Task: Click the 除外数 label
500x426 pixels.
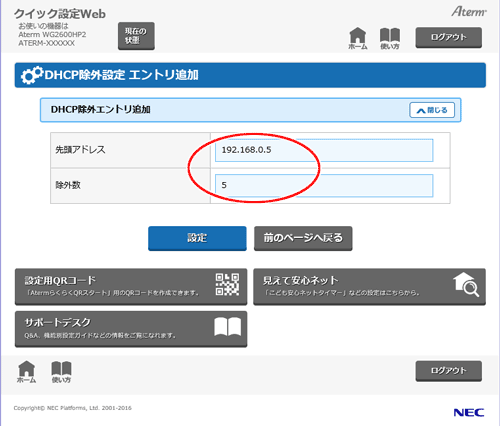Action: pyautogui.click(x=68, y=185)
